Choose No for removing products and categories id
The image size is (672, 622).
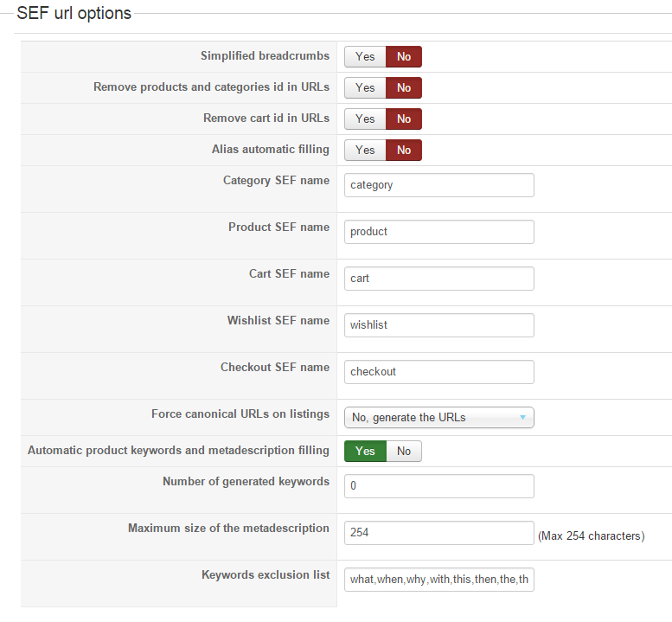(404, 88)
